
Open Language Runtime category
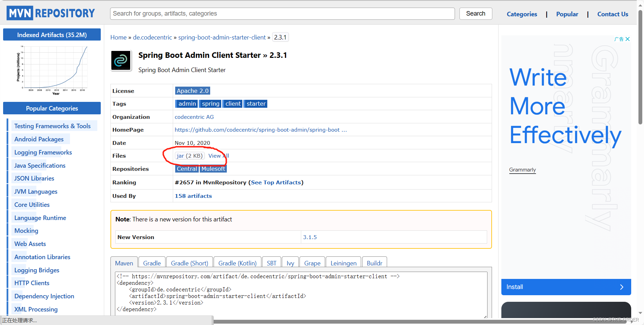pos(40,218)
